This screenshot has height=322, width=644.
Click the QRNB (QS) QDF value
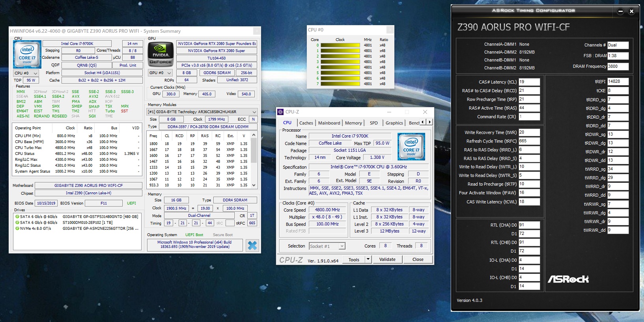coord(87,65)
